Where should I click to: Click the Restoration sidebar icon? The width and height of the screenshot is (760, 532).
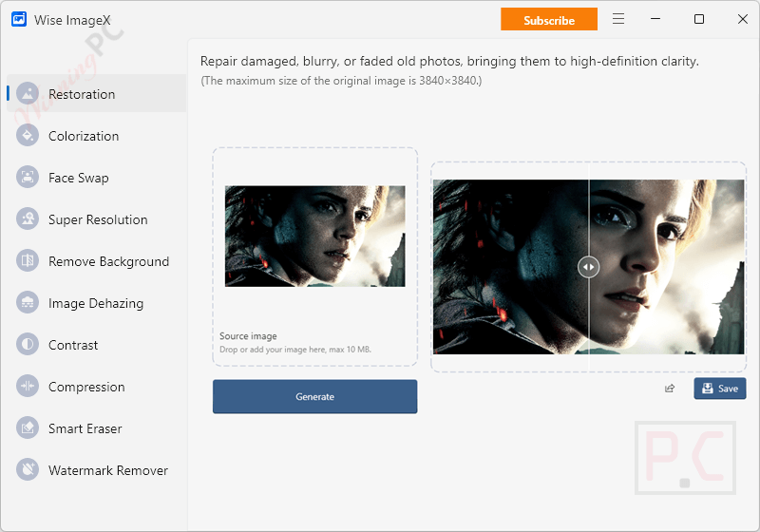28,93
